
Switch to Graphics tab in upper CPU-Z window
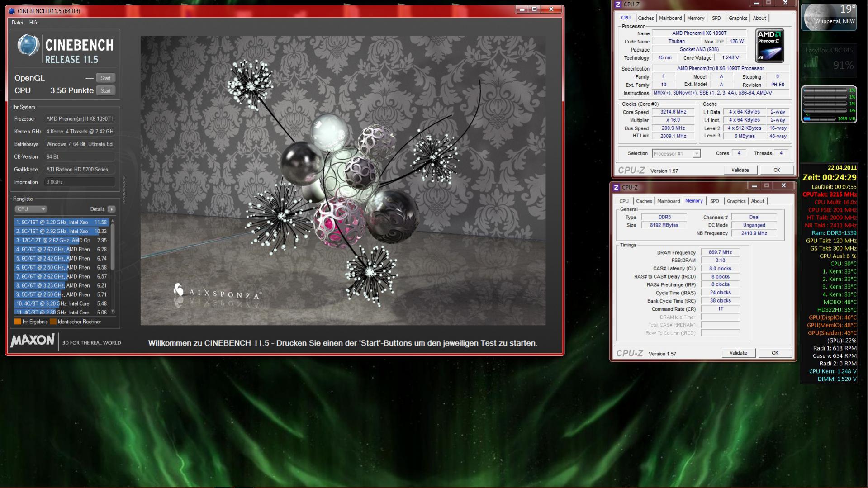[738, 18]
